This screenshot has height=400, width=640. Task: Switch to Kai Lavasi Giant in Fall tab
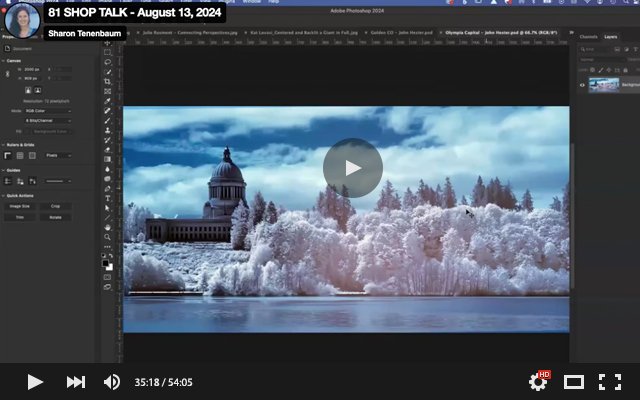point(304,32)
